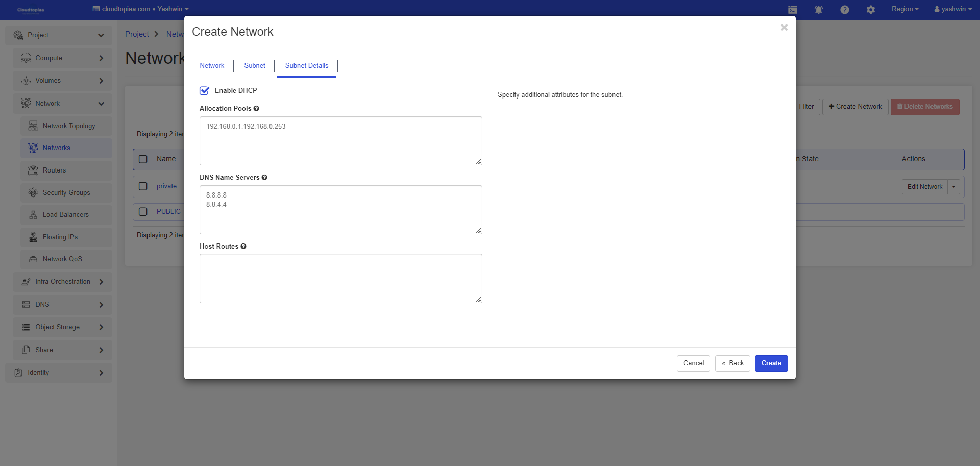
Task: Go Back to previous step
Action: tap(732, 363)
